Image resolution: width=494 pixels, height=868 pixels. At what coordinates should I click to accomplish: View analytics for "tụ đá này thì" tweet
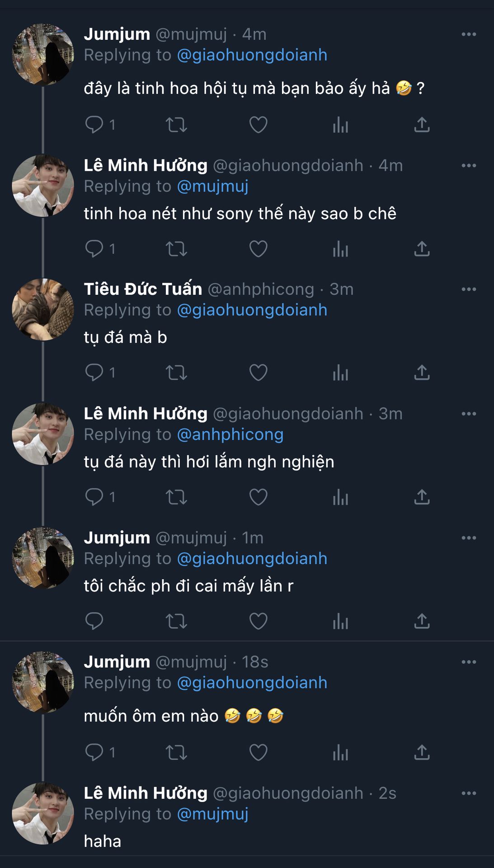point(340,497)
